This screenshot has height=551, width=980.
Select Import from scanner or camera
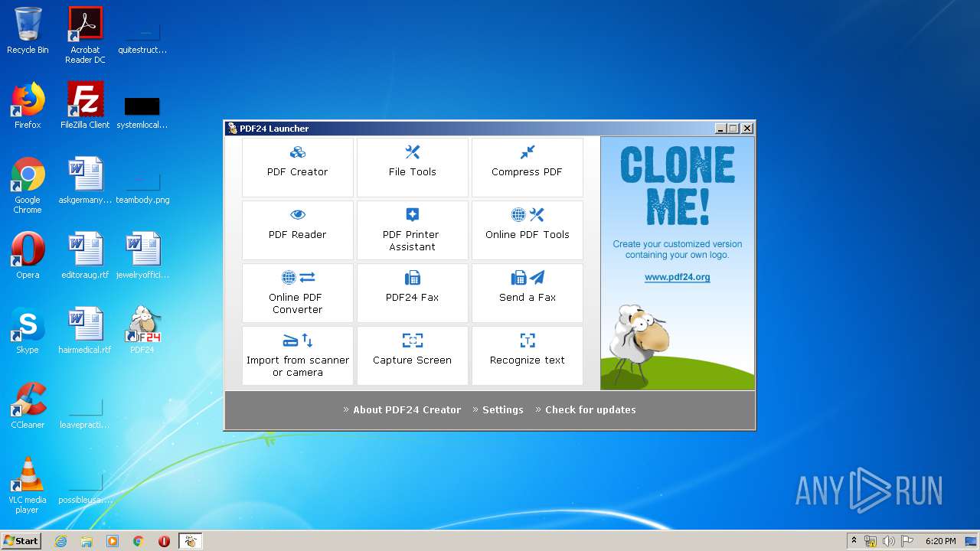coord(297,356)
